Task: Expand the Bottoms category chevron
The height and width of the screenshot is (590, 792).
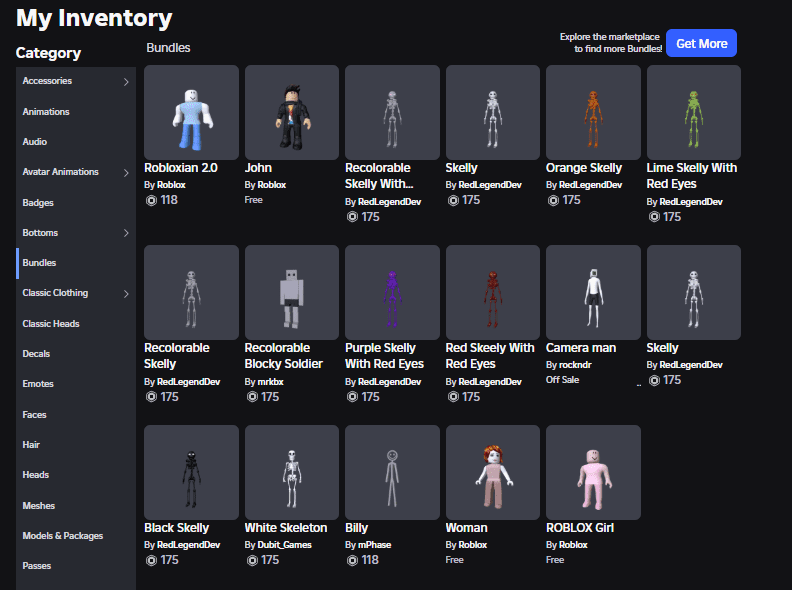Action: click(126, 233)
